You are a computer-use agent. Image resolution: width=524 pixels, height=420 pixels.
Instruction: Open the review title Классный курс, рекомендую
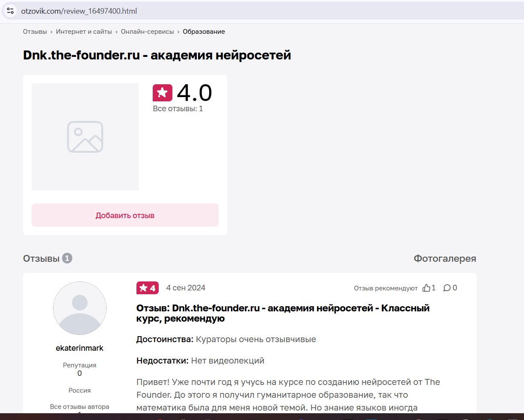[x=283, y=313]
